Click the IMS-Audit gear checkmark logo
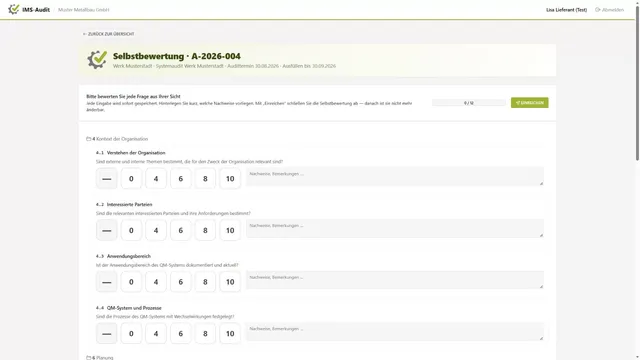The image size is (640, 360). pyautogui.click(x=13, y=9)
